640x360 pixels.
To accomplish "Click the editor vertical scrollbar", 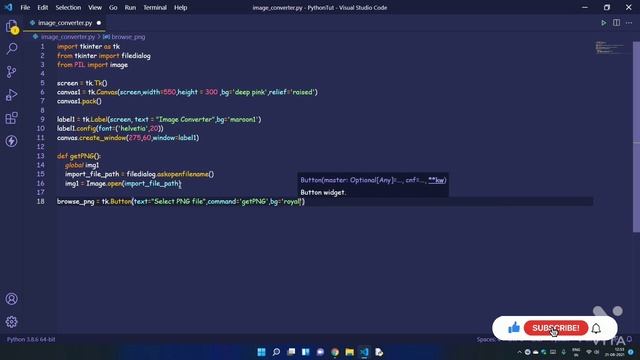I will coord(636,137).
